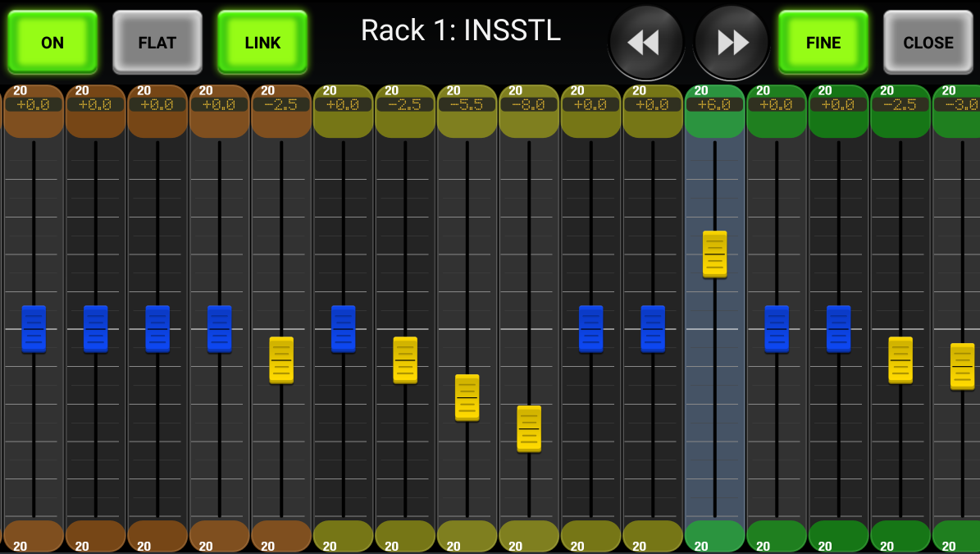Toggle the LINK button
The width and height of the screenshot is (980, 554).
pyautogui.click(x=262, y=42)
